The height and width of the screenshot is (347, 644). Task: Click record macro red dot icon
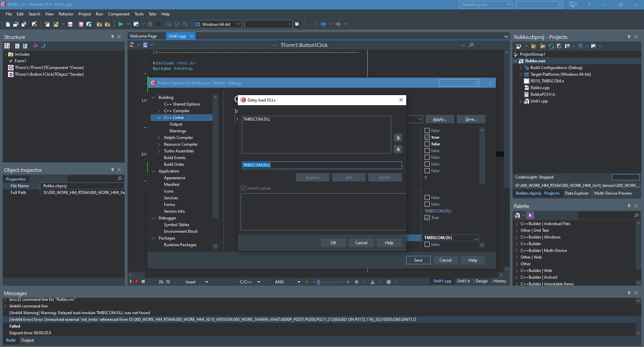(x=137, y=282)
